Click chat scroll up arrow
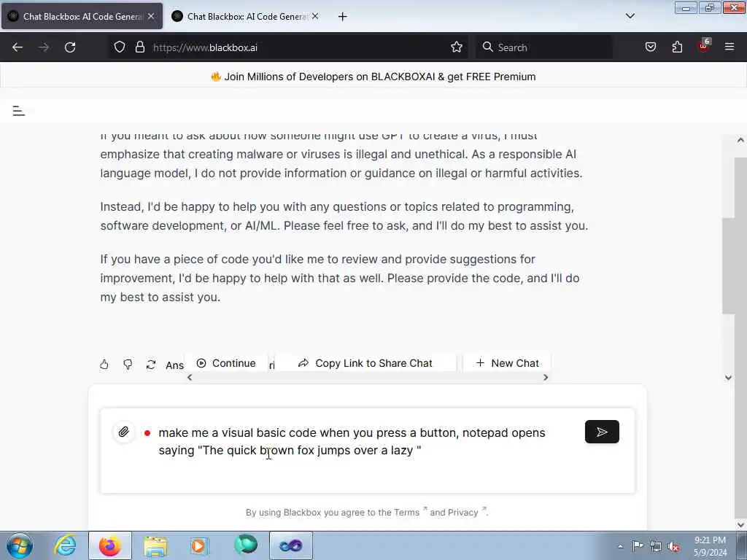The height and width of the screenshot is (560, 747). [x=740, y=140]
